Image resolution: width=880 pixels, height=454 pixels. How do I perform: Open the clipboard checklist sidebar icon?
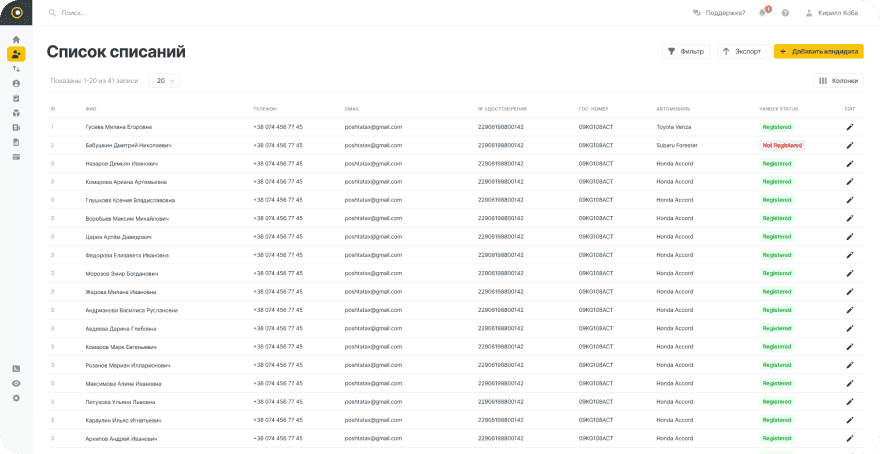click(16, 98)
